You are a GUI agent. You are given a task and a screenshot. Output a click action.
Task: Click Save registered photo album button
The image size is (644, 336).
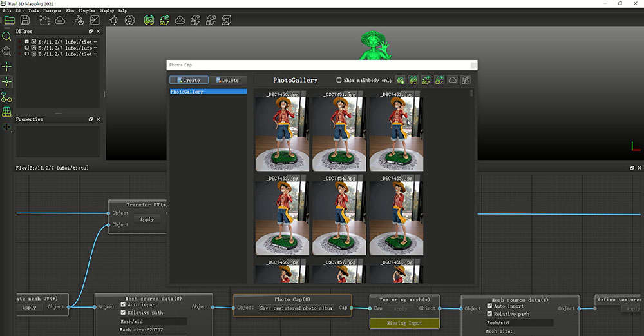pyautogui.click(x=296, y=308)
